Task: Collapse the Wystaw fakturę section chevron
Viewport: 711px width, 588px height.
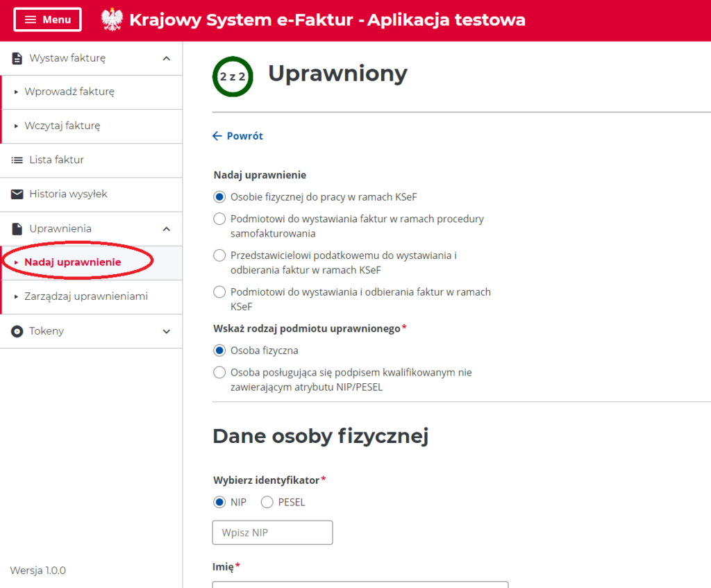Action: [167, 58]
